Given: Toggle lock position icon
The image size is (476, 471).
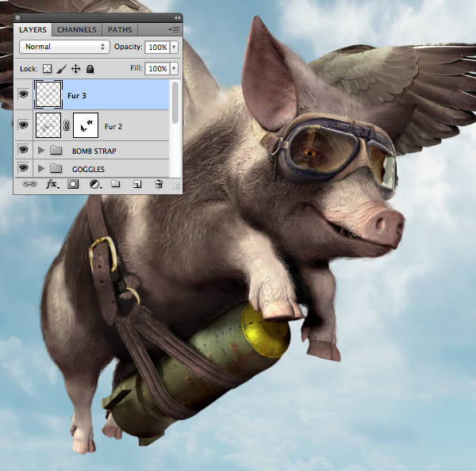Looking at the screenshot, I should click(x=75, y=69).
